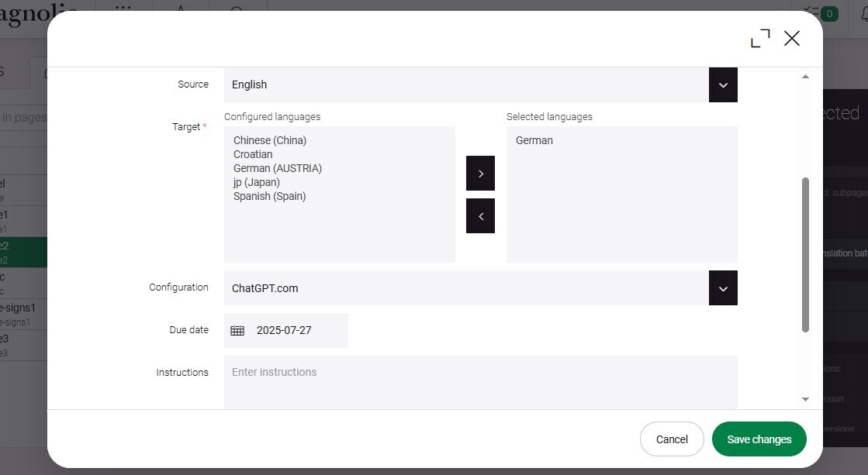This screenshot has width=868, height=475.
Task: Open the Source language dropdown
Action: pos(722,84)
